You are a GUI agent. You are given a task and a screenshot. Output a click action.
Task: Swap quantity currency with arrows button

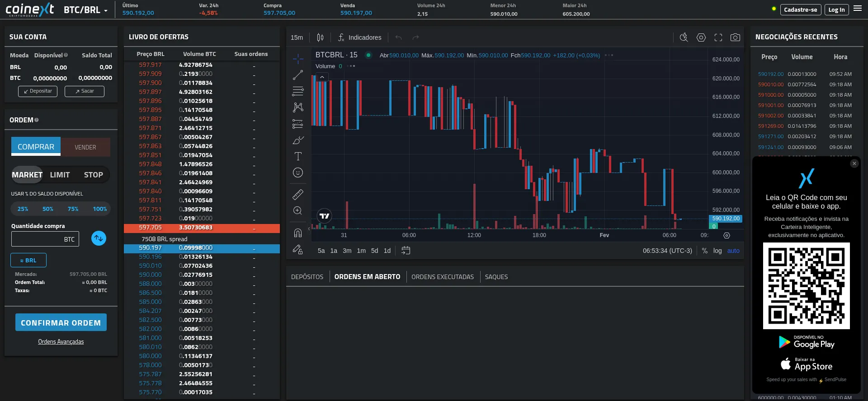(x=99, y=238)
